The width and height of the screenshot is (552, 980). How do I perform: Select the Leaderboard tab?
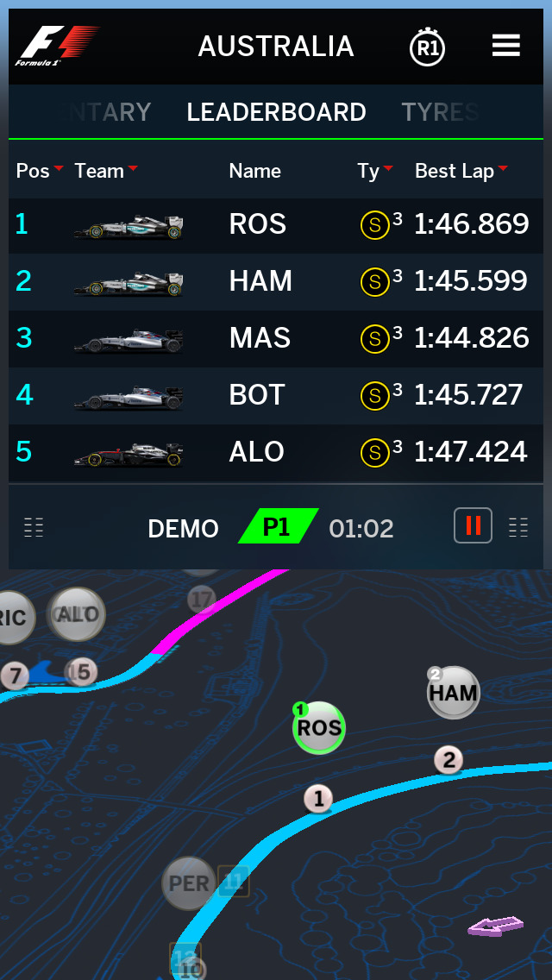pyautogui.click(x=276, y=112)
